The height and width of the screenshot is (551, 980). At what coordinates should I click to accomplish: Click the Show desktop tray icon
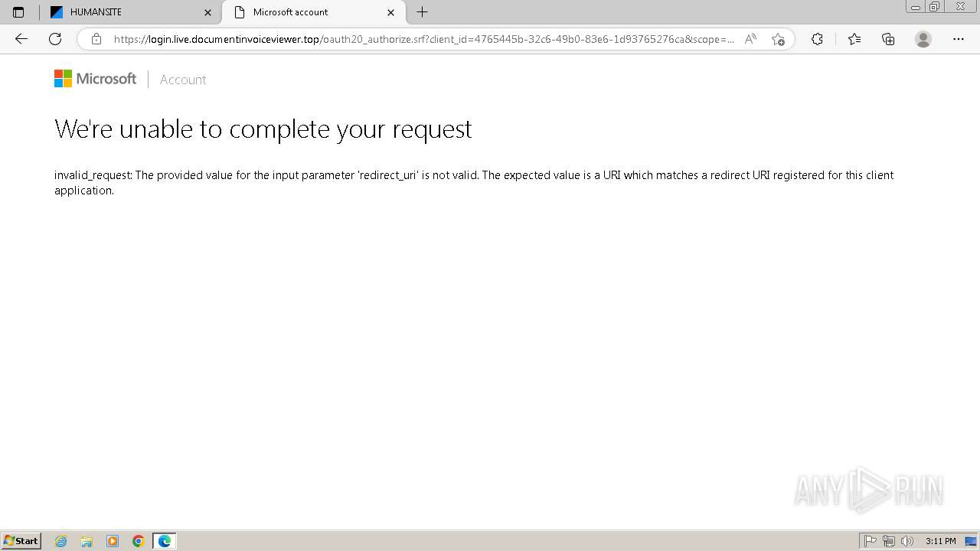pos(971,541)
